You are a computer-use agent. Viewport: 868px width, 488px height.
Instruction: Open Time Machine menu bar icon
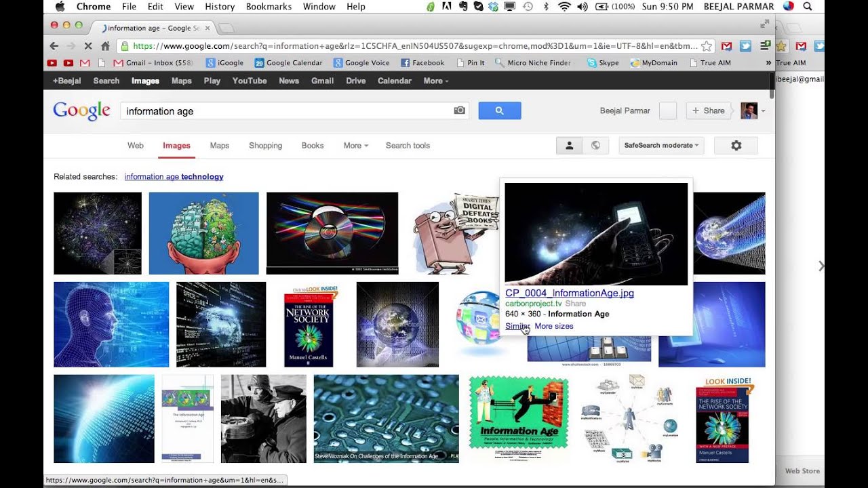[527, 7]
